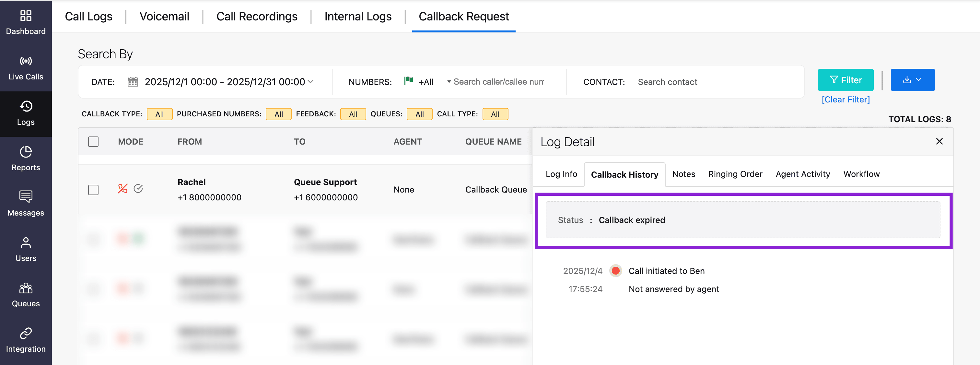980x365 pixels.
Task: Click the missed-call icon in Rachel's row
Action: (x=122, y=188)
